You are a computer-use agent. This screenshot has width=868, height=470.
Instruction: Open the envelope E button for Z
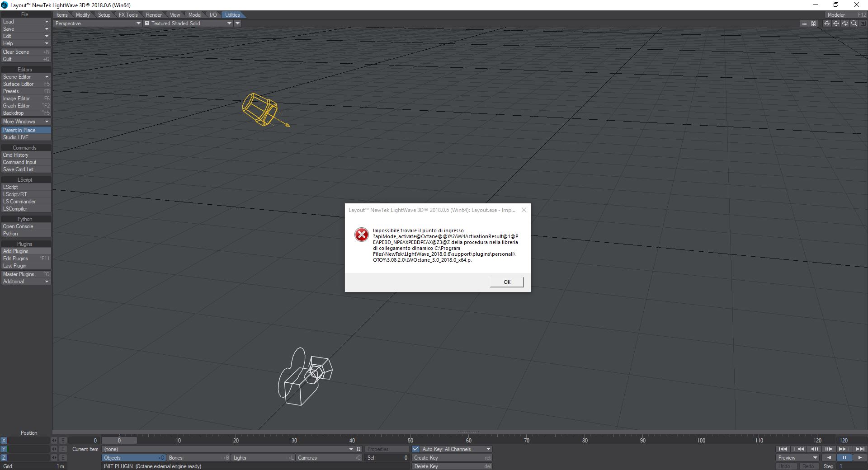pyautogui.click(x=63, y=458)
